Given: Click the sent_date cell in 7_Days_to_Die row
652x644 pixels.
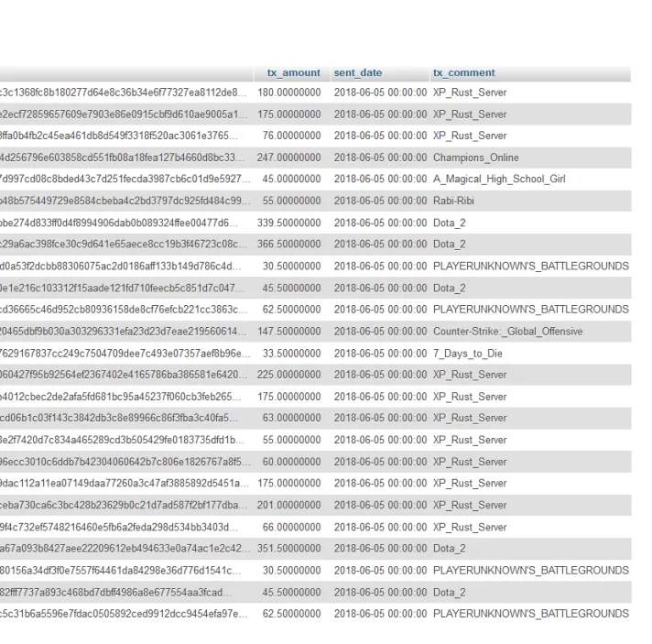Looking at the screenshot, I should 380,354.
